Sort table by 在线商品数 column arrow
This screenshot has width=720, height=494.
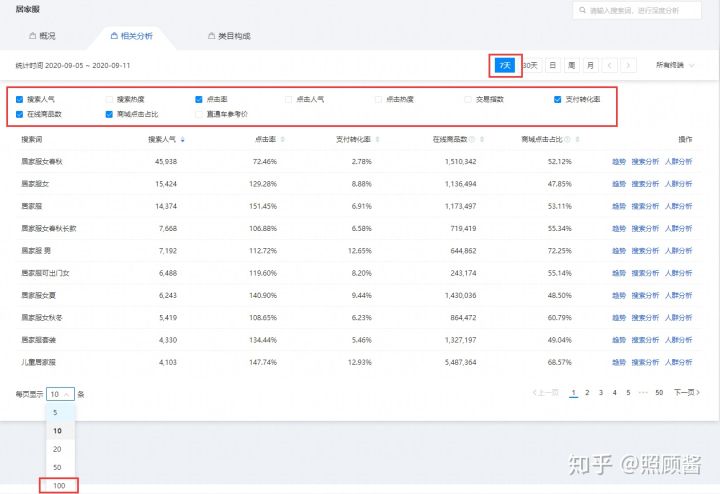coord(482,140)
